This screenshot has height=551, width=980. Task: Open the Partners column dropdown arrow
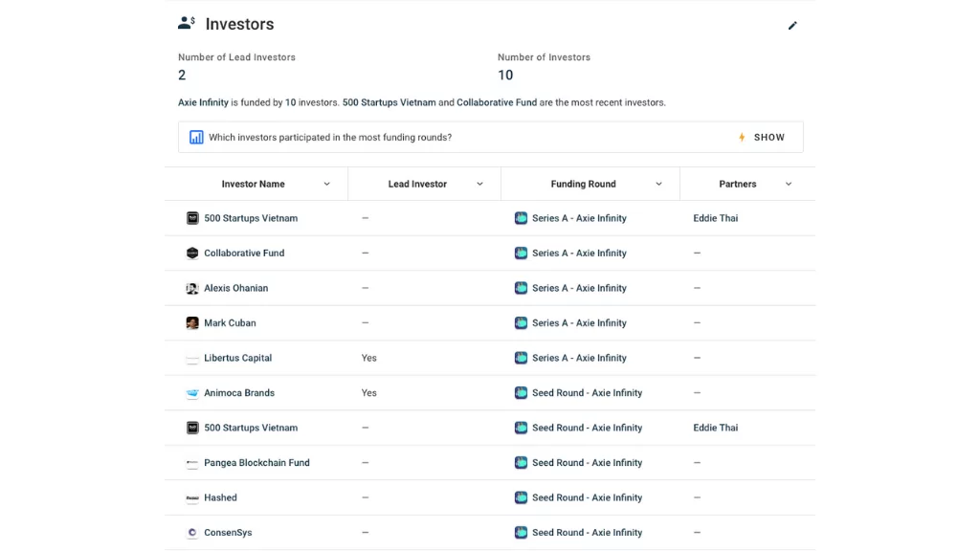point(789,185)
